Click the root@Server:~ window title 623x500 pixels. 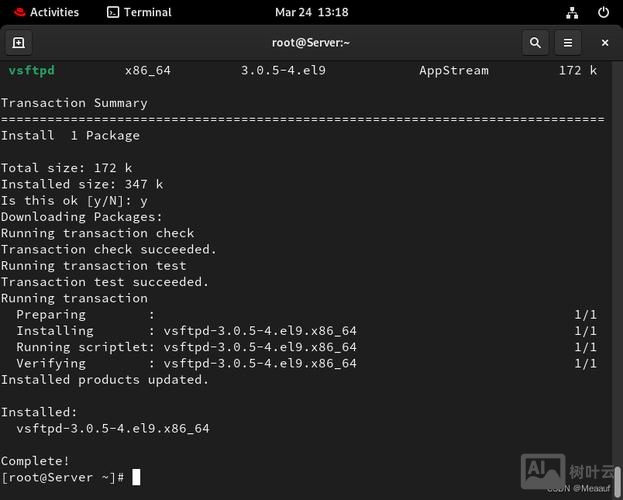pyautogui.click(x=311, y=43)
